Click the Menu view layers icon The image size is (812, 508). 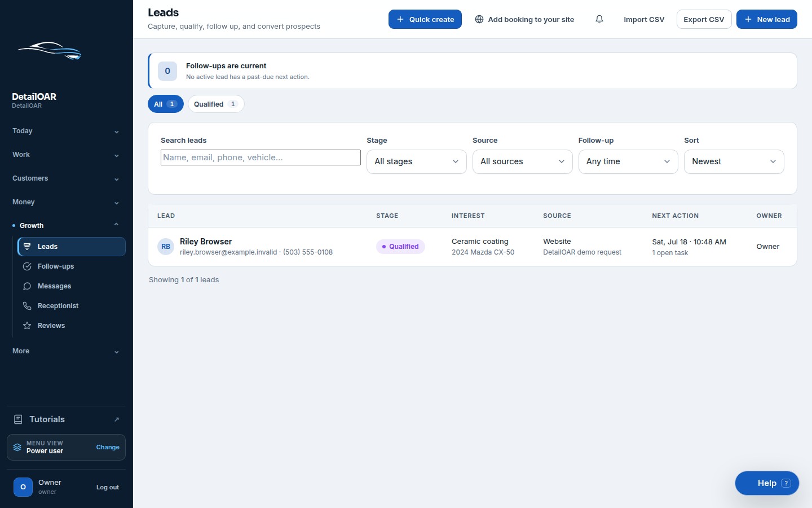pos(17,447)
